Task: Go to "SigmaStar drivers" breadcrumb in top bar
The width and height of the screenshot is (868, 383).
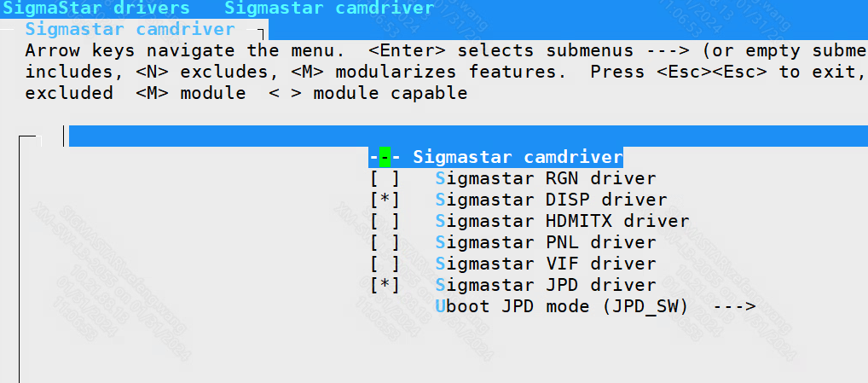Action: click(x=95, y=9)
